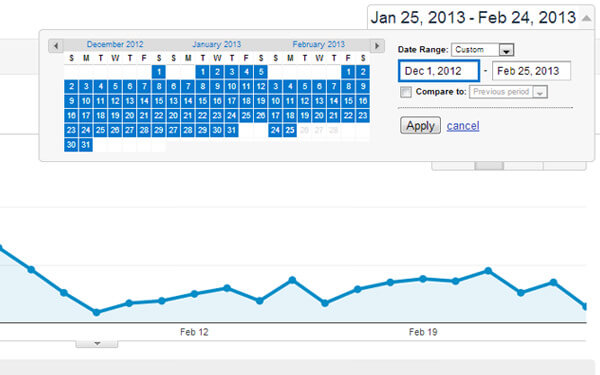Screen dimensions: 600x375
Task: Open the Date Range Custom dropdown
Action: pos(482,50)
